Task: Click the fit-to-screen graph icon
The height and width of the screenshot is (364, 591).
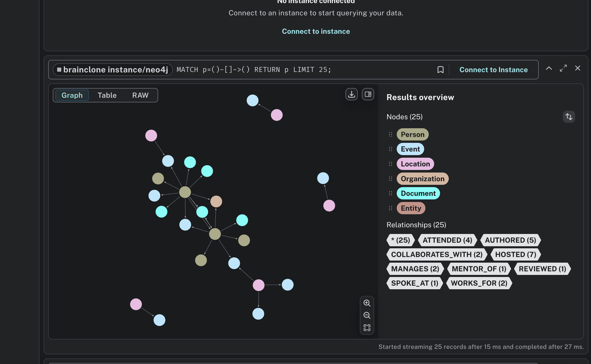Action: [x=367, y=328]
